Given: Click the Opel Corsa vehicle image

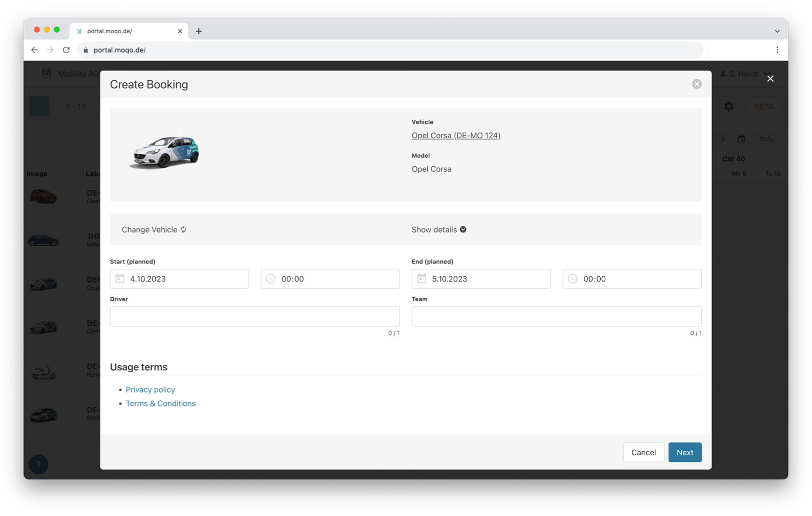Looking at the screenshot, I should tap(164, 152).
